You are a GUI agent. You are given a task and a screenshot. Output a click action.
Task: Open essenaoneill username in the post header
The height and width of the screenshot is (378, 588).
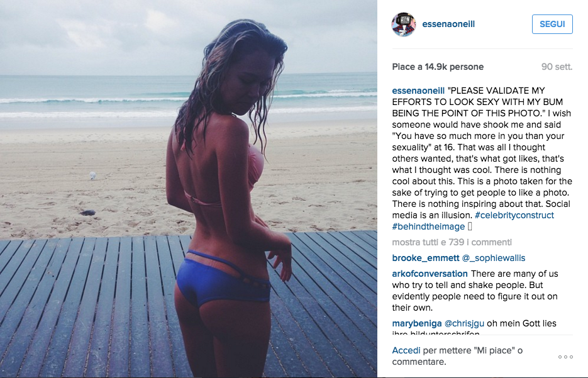(448, 24)
